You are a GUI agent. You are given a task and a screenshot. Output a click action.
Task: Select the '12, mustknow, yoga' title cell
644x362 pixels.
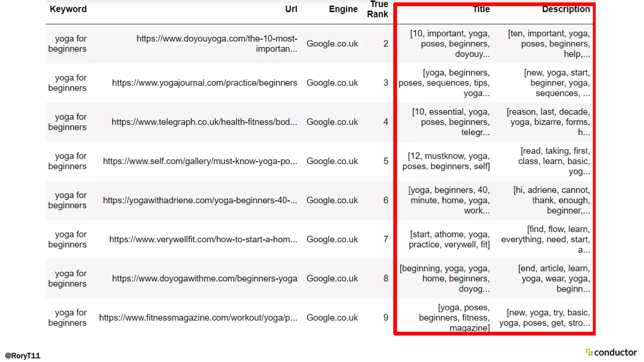(446, 161)
